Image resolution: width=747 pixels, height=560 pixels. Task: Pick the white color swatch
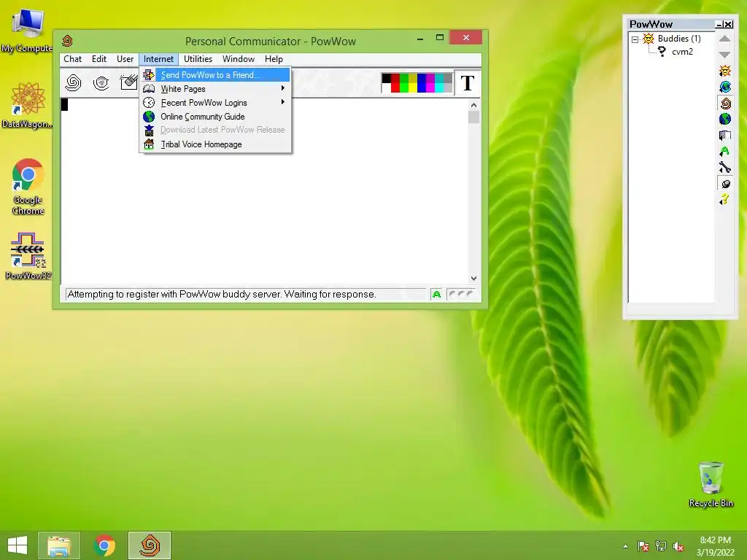(387, 87)
